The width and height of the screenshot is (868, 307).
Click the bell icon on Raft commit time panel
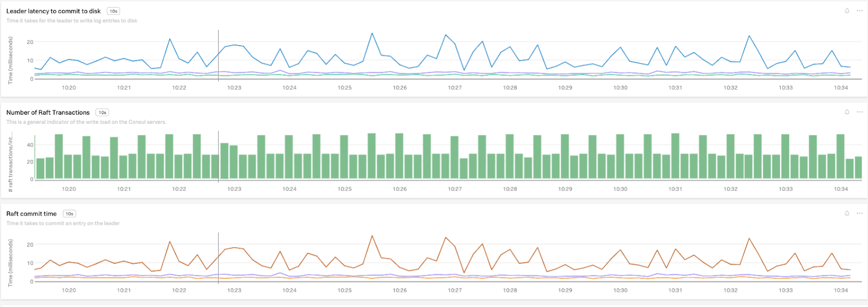tap(847, 214)
